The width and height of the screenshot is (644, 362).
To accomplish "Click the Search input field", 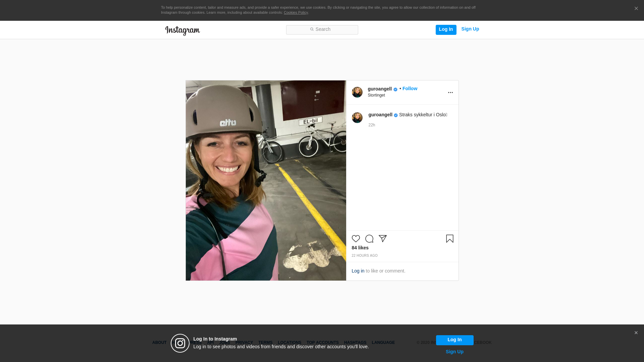I will pyautogui.click(x=322, y=30).
